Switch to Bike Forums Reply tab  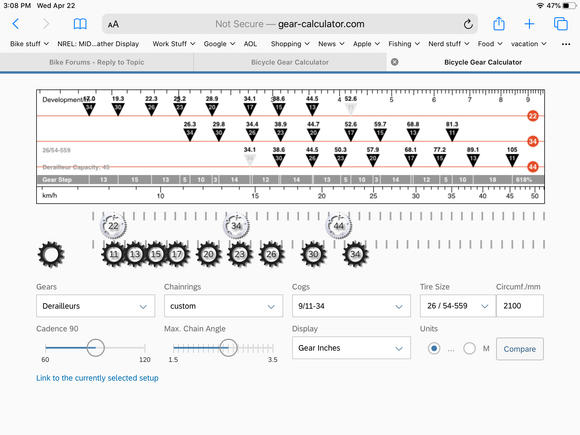97,62
